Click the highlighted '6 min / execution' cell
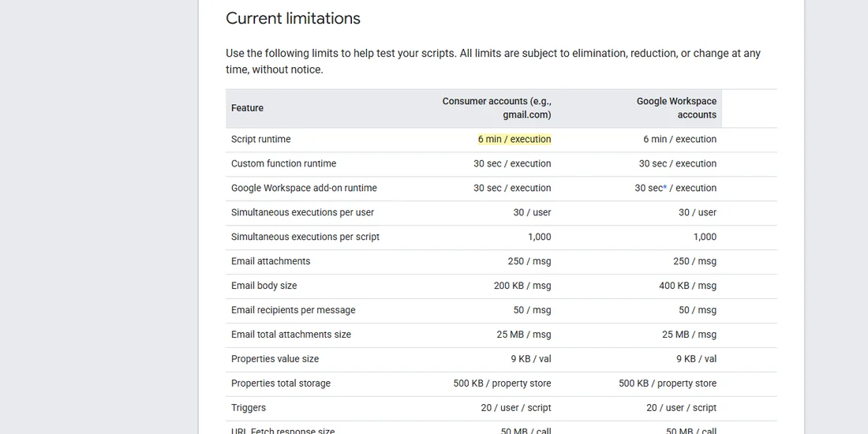 (514, 140)
